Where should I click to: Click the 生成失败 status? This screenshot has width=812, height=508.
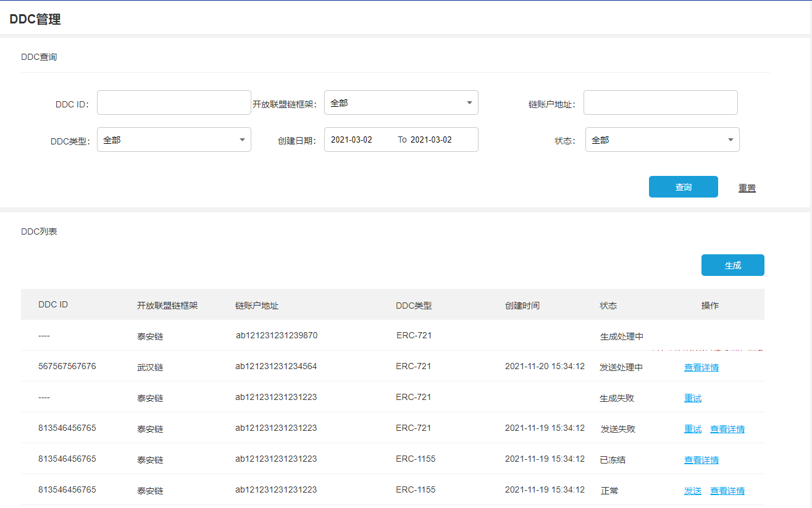click(617, 398)
